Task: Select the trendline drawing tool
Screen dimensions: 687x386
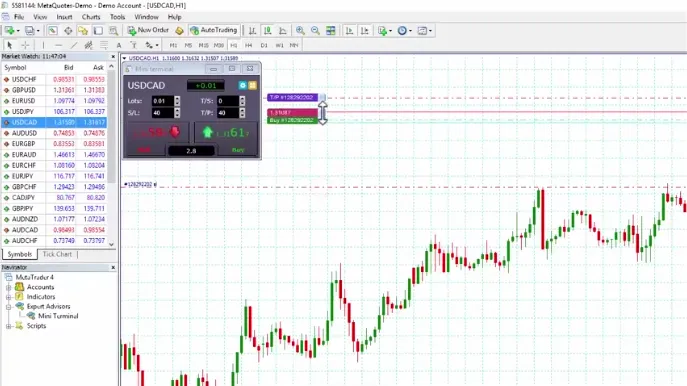Action: point(74,45)
